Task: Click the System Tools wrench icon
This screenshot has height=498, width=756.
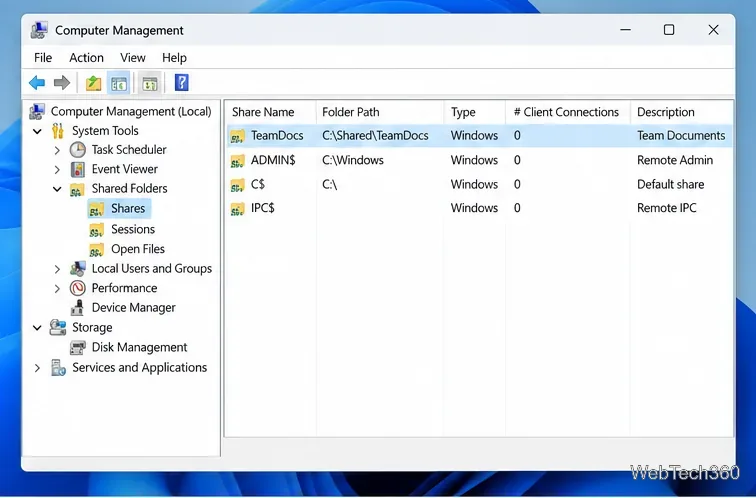Action: pos(58,131)
